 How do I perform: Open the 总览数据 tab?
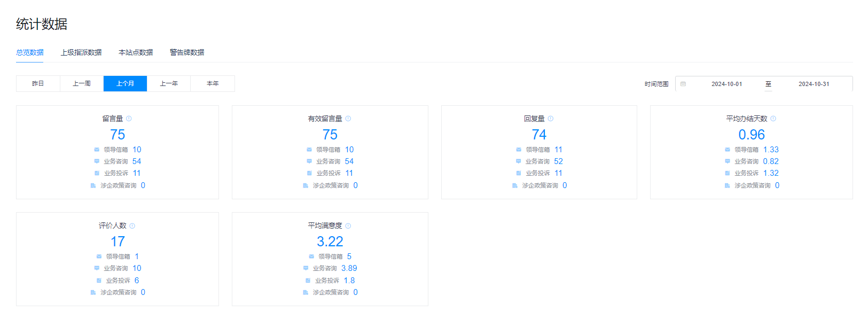coord(30,52)
